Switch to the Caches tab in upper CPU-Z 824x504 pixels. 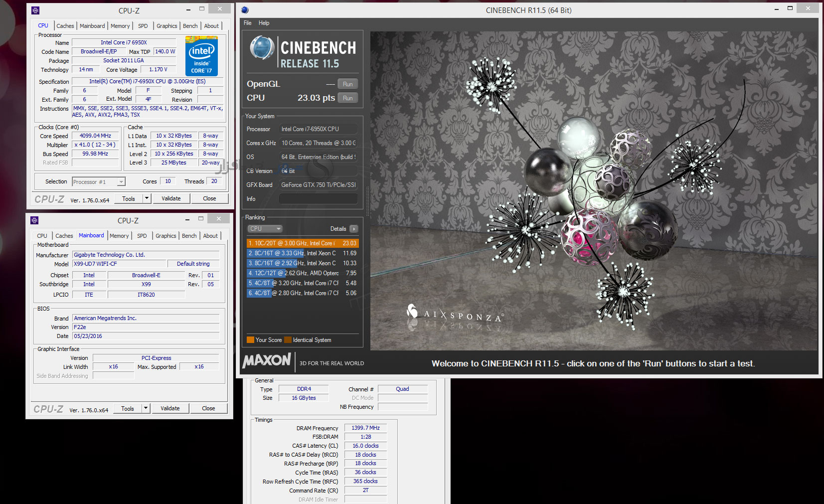point(65,26)
